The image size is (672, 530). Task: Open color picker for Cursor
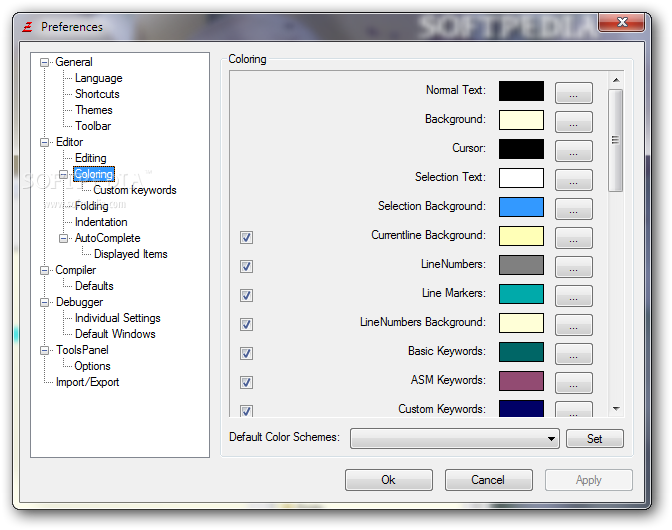coord(574,151)
